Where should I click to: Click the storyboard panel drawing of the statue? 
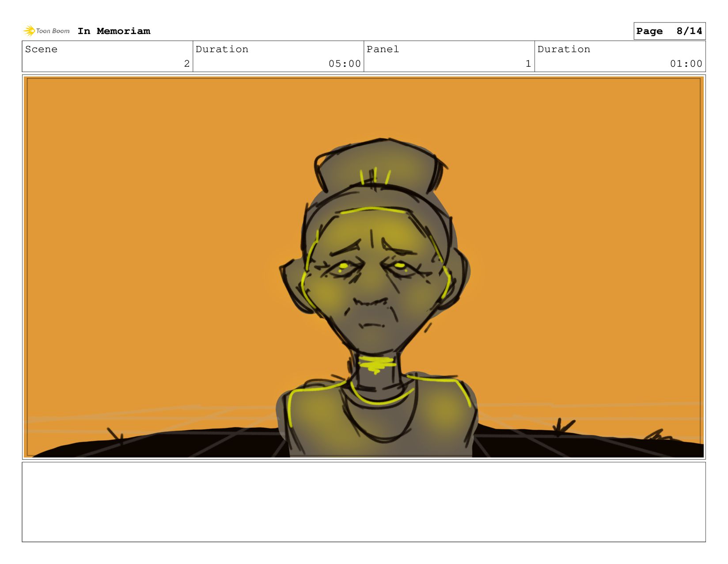(x=364, y=267)
